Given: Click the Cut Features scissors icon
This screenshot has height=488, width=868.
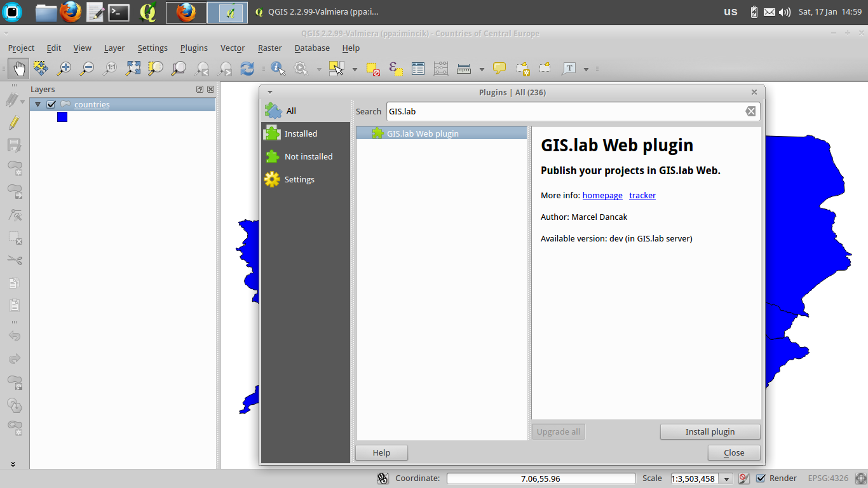Looking at the screenshot, I should 15,260.
